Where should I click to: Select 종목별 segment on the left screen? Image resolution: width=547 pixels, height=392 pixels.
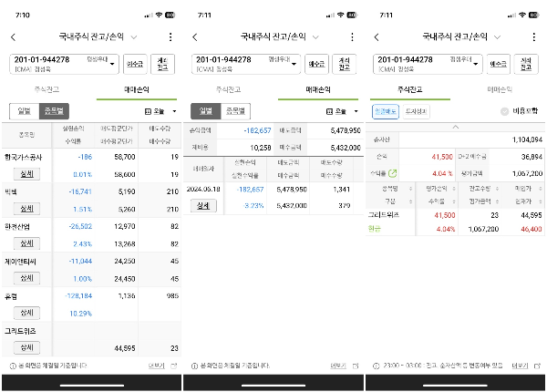54,111
